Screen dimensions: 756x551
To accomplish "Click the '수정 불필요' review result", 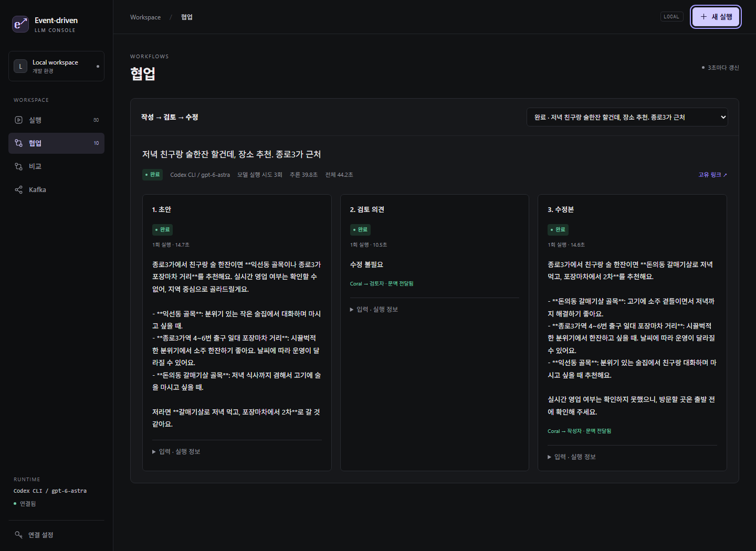I will coord(366,265).
